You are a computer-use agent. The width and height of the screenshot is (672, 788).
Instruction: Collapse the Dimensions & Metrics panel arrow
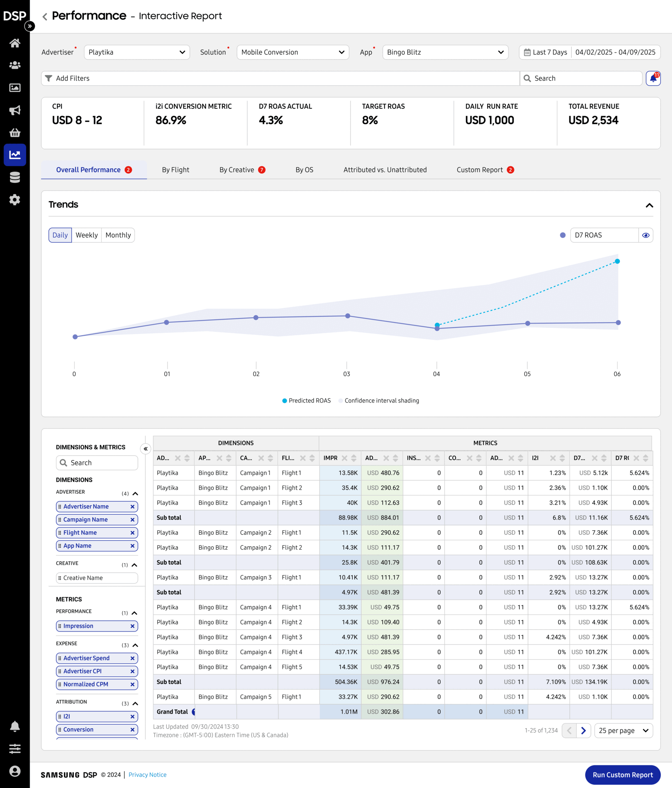pos(146,449)
